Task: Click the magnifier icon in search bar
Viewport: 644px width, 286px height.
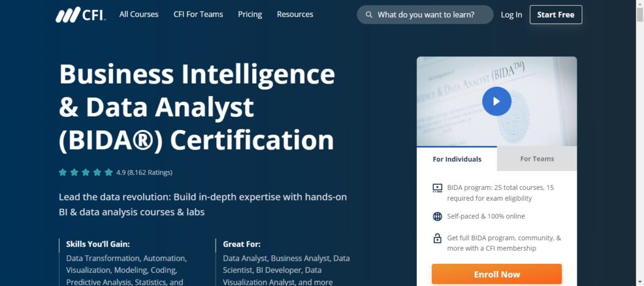Action: pyautogui.click(x=369, y=14)
